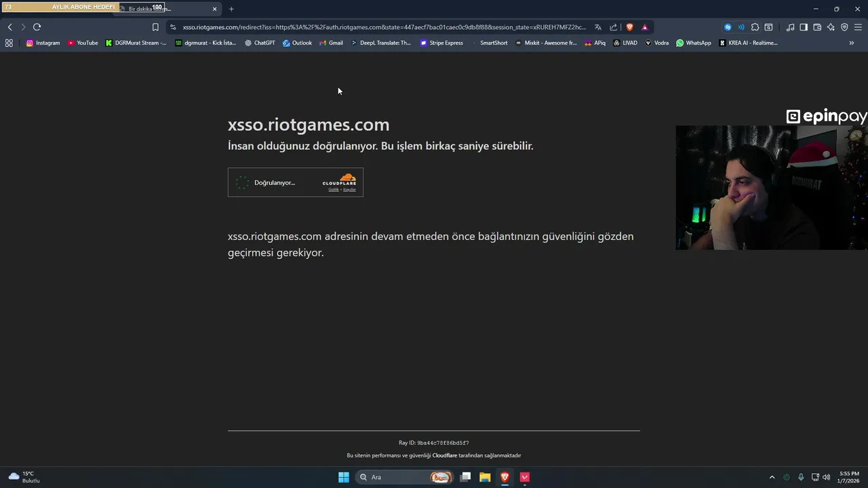The height and width of the screenshot is (488, 868).
Task: Open the apps grid in bookmarks bar
Action: point(9,43)
